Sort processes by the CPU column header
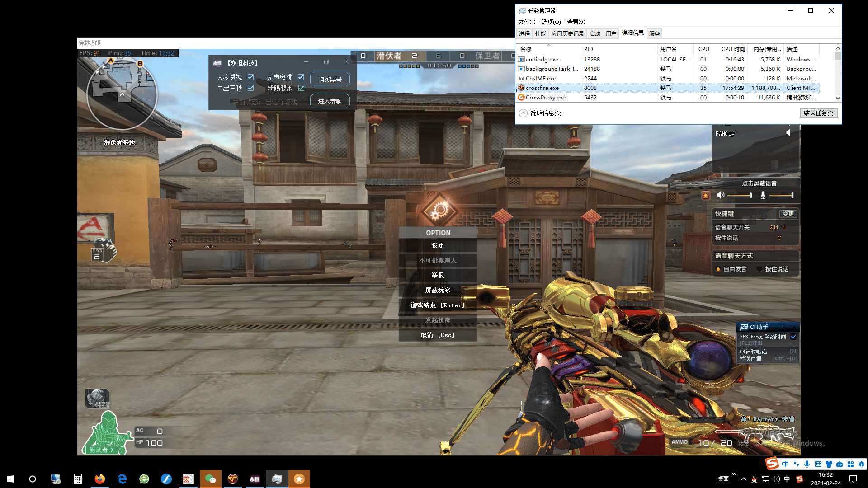This screenshot has width=868, height=488. (703, 49)
